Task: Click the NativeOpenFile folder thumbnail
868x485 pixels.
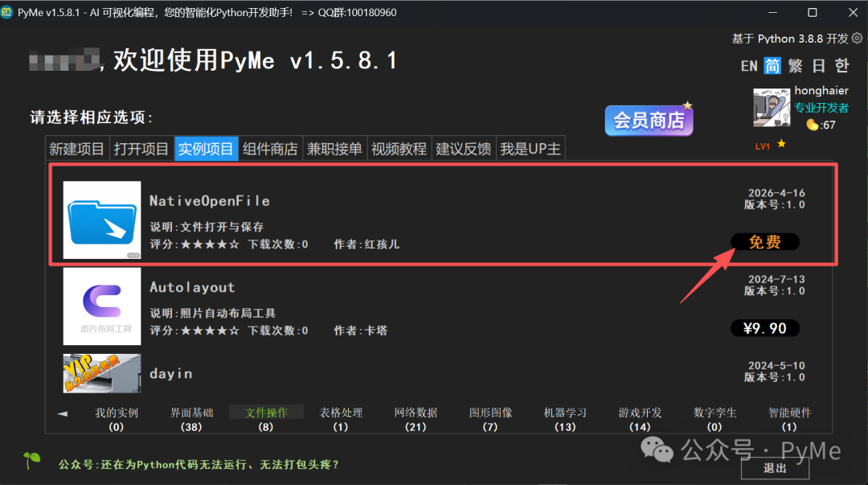Action: 102,220
